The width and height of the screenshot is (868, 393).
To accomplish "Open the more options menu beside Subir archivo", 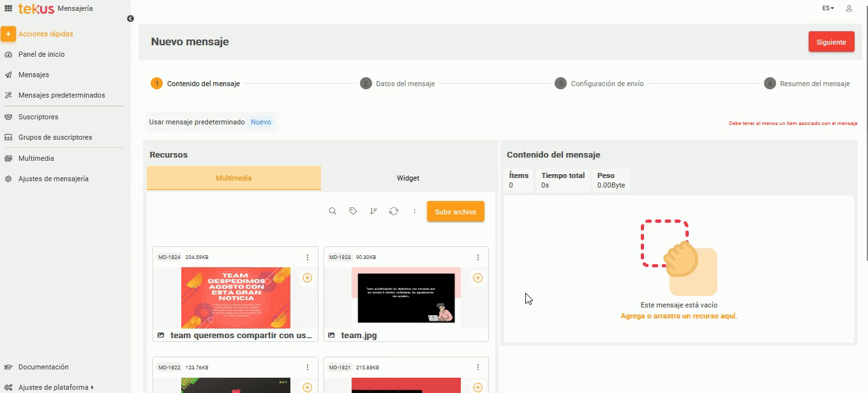I will (x=414, y=211).
